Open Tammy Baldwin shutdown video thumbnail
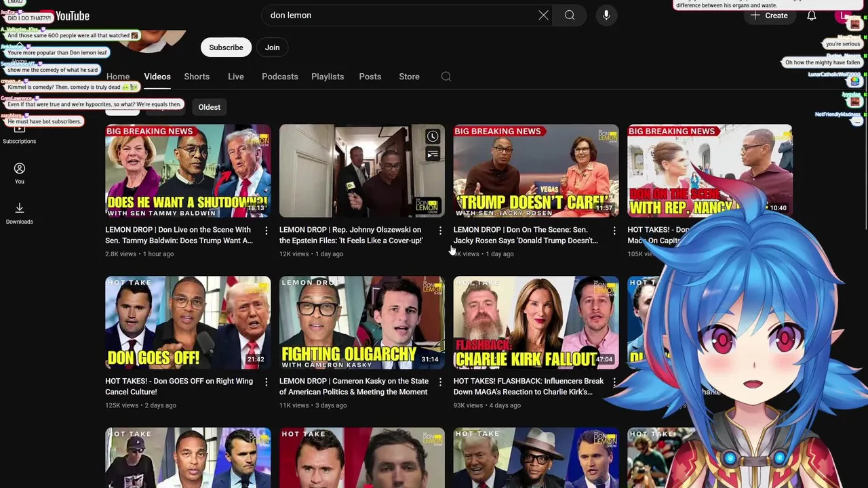The width and height of the screenshot is (868, 488). 188,171
